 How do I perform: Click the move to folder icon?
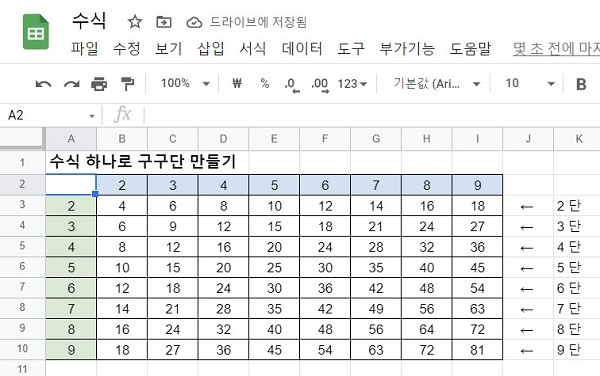tap(164, 22)
